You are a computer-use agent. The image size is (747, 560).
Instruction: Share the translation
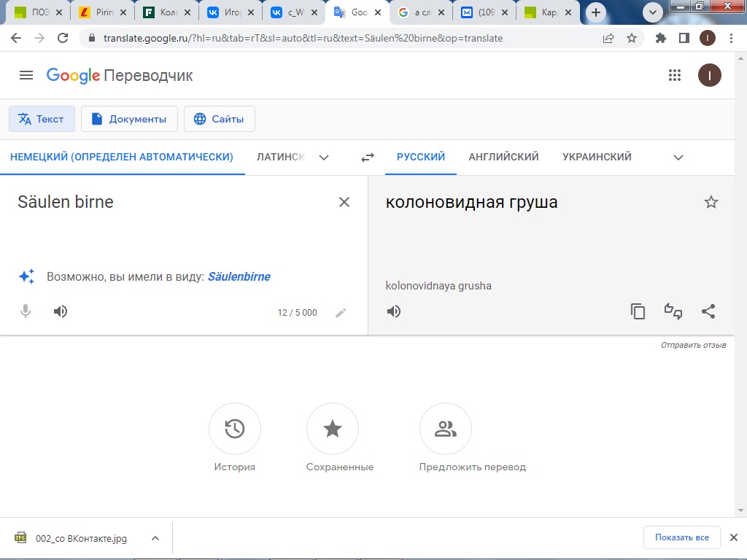pyautogui.click(x=708, y=312)
